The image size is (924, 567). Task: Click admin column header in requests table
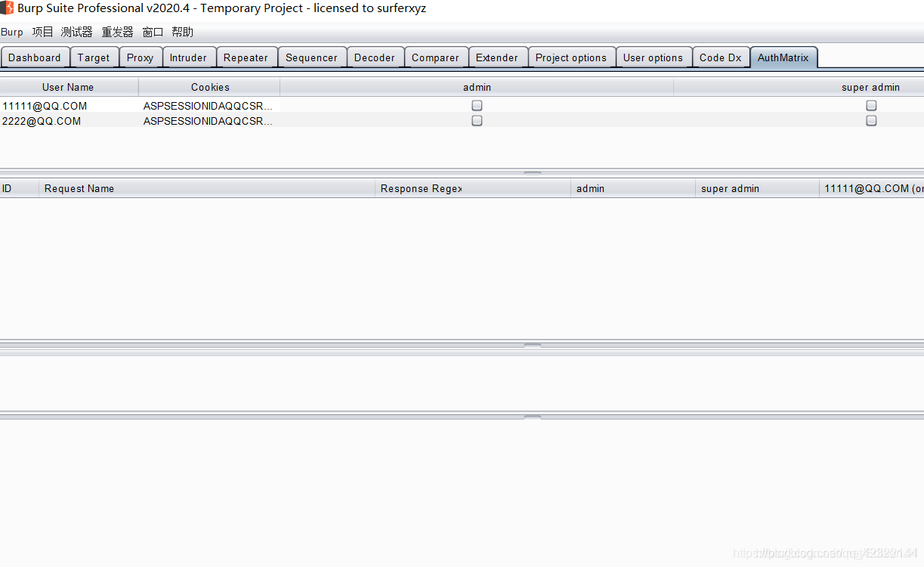(x=633, y=188)
